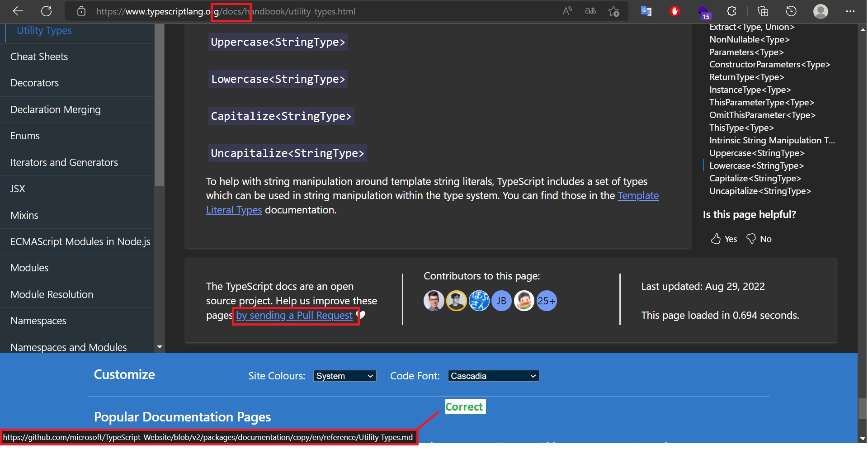This screenshot has width=868, height=454.
Task: Click sidebar scroll down arrow
Action: [159, 347]
